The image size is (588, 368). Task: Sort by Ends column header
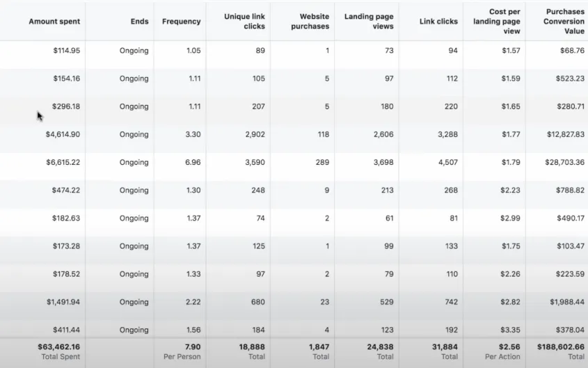coord(139,22)
